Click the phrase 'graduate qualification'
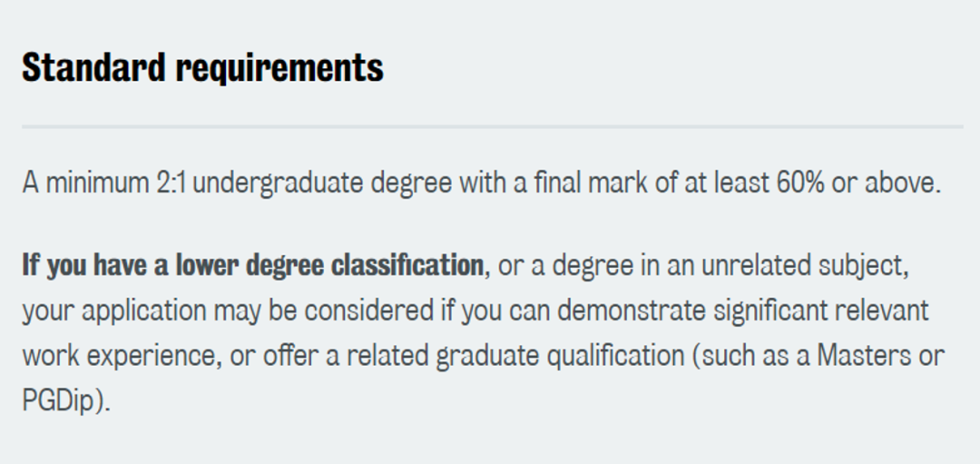This screenshot has height=464, width=980. (x=560, y=358)
